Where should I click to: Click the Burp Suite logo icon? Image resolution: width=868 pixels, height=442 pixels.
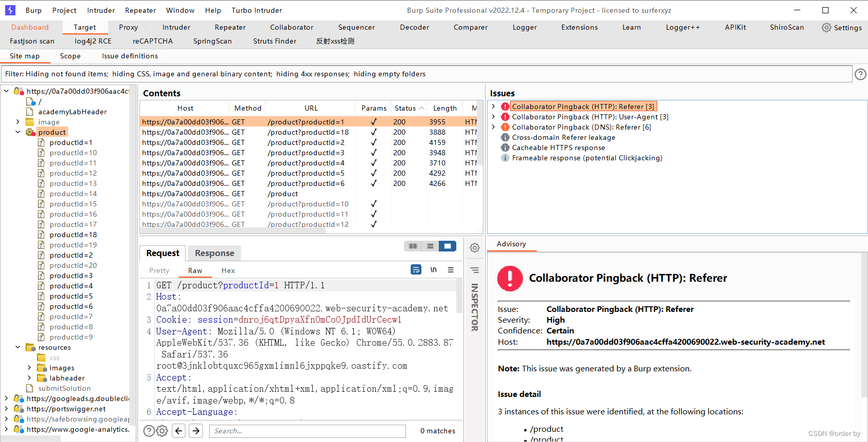click(x=10, y=10)
